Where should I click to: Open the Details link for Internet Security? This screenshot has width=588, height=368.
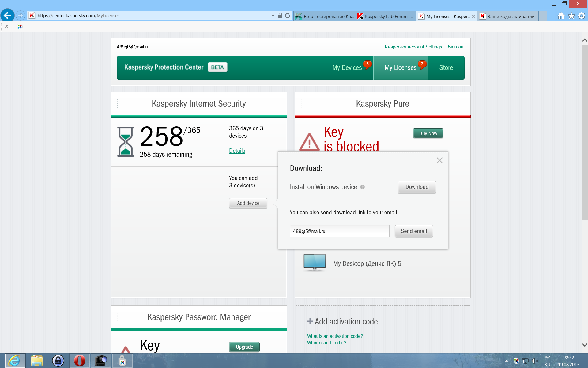(x=237, y=151)
